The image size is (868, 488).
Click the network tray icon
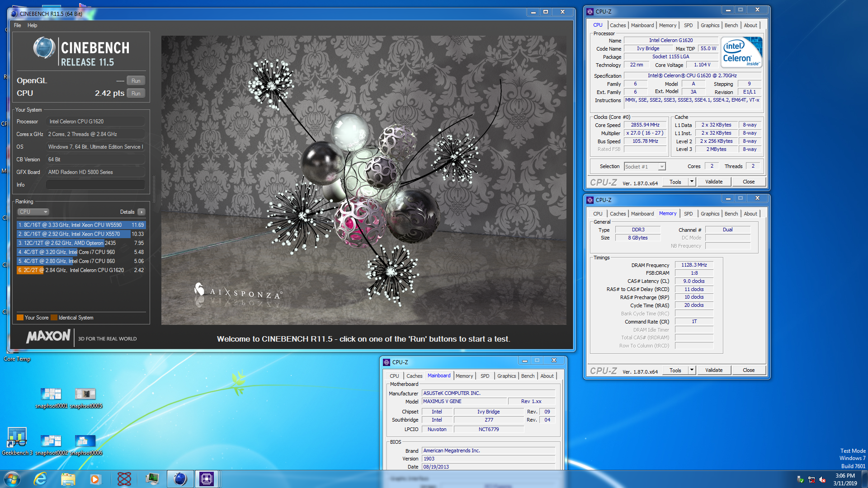point(811,479)
